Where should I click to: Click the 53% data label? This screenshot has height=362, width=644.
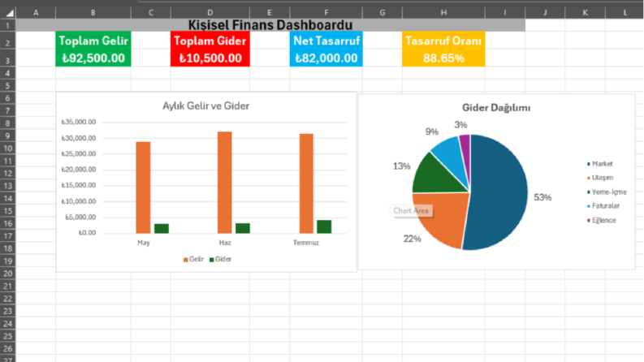[542, 197]
